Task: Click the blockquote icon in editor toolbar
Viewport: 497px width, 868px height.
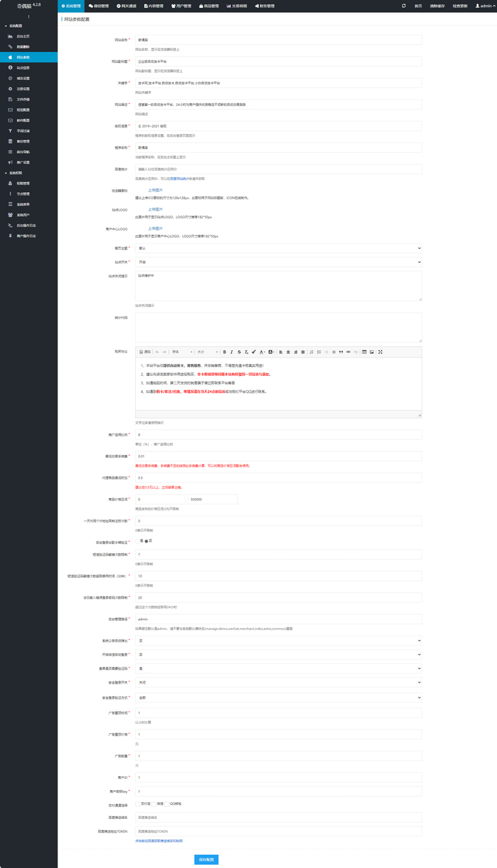Action: coord(341,352)
